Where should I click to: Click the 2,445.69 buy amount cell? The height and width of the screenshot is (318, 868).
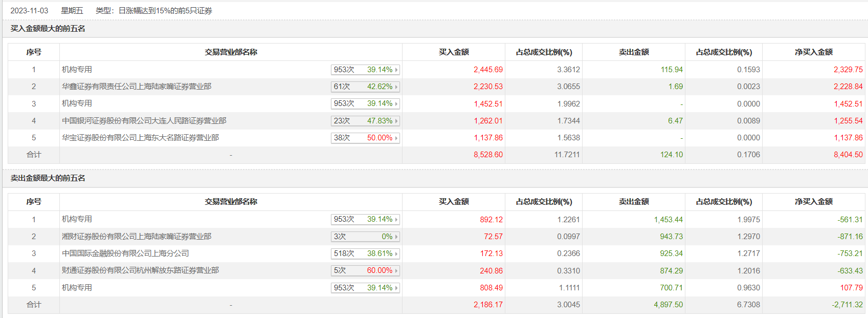[x=488, y=70]
